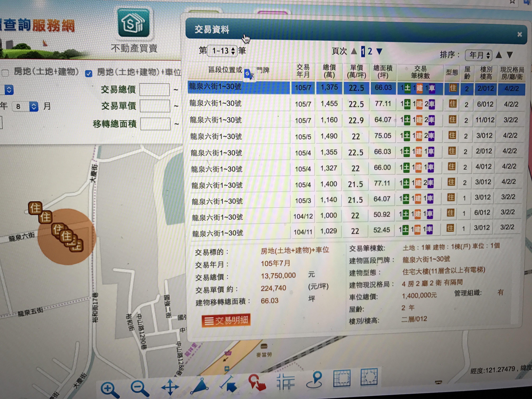The height and width of the screenshot is (399, 532).
Task: Select the row with total price 1,490
Action: tap(356, 136)
